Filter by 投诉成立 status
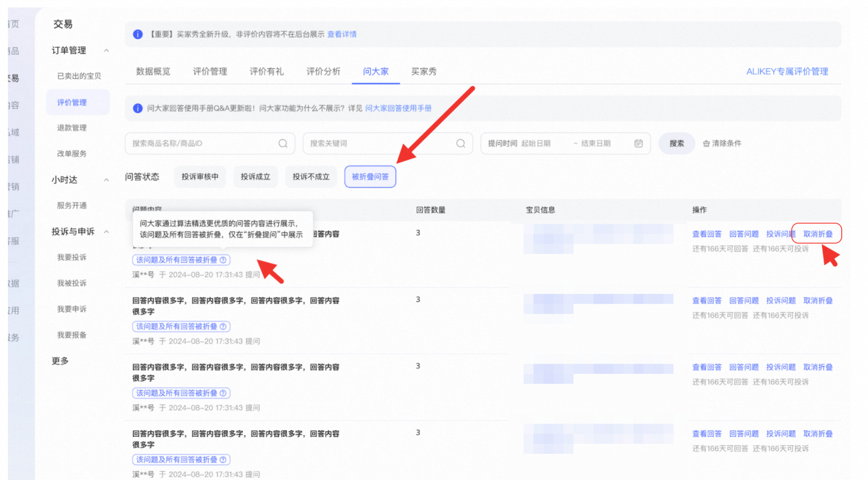868x480 pixels. 255,177
